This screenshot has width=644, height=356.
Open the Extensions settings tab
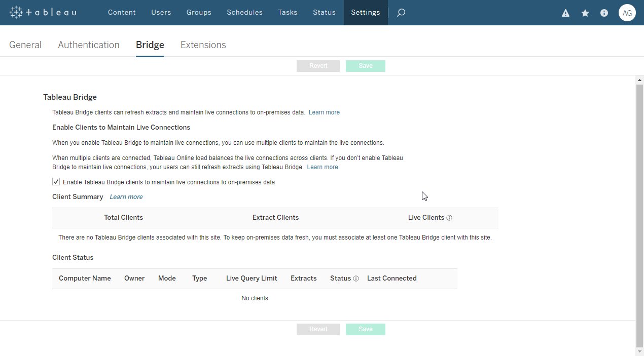click(203, 45)
